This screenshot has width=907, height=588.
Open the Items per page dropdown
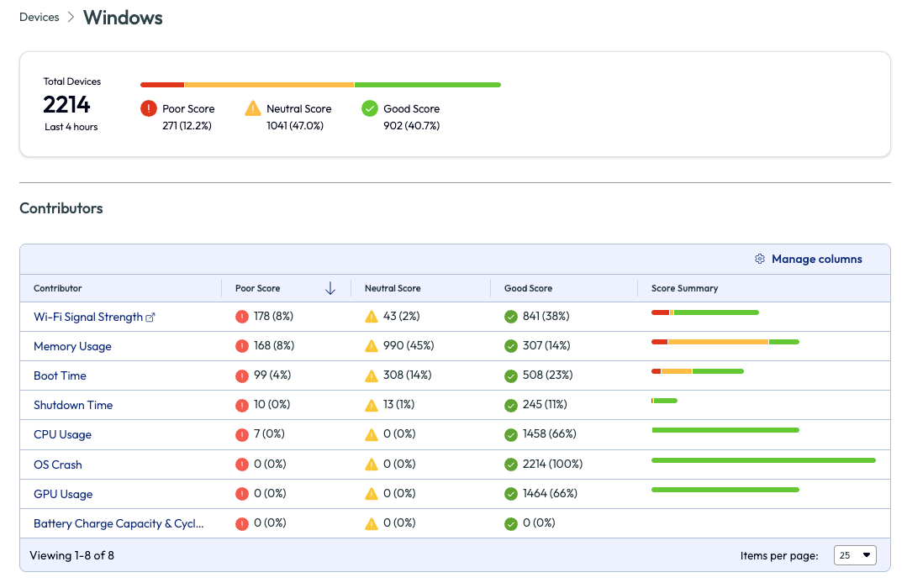[855, 555]
